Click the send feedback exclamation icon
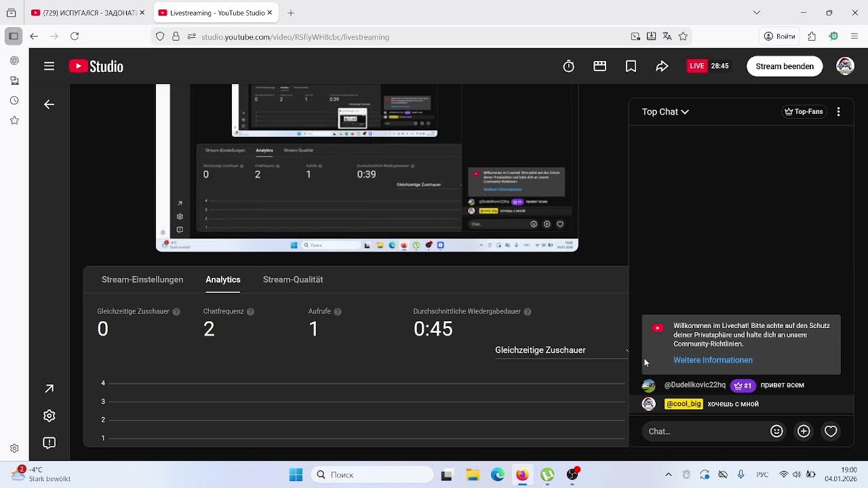 click(x=49, y=443)
